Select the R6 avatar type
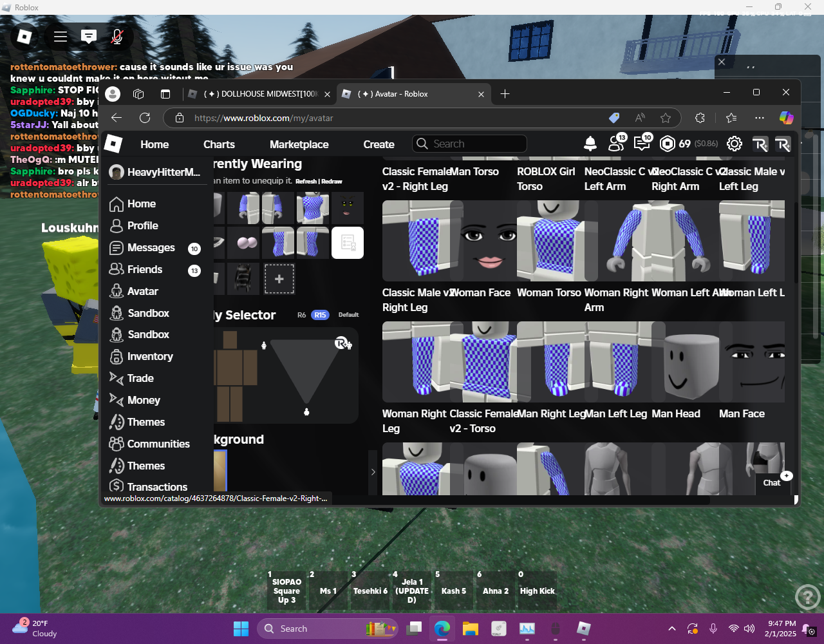Viewport: 824px width, 644px height. tap(301, 315)
